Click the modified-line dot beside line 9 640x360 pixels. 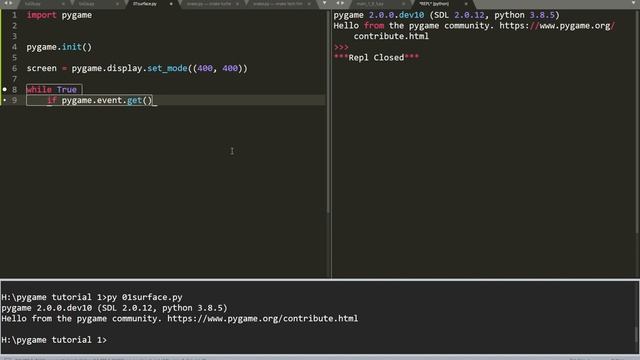click(5, 100)
